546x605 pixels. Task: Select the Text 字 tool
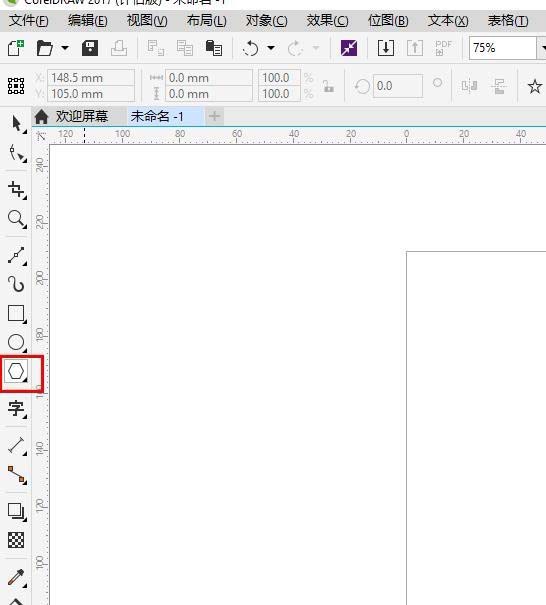(17, 408)
